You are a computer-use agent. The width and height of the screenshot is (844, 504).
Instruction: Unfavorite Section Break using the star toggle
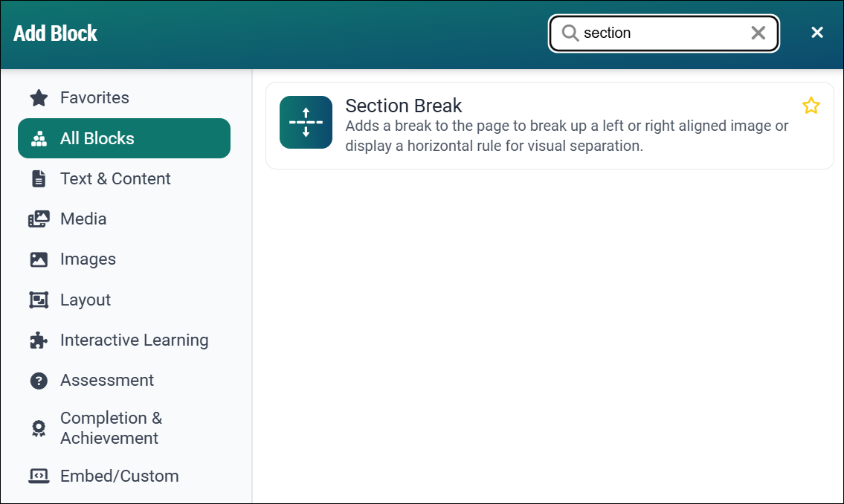(811, 106)
